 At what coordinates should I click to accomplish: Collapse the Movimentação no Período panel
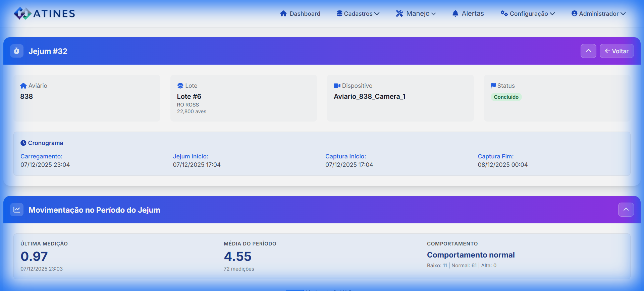coord(626,210)
